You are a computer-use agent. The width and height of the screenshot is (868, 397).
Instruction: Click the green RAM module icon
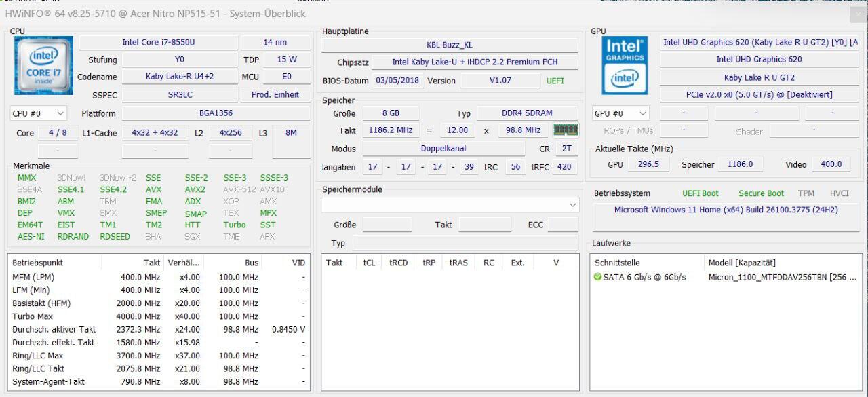click(566, 130)
